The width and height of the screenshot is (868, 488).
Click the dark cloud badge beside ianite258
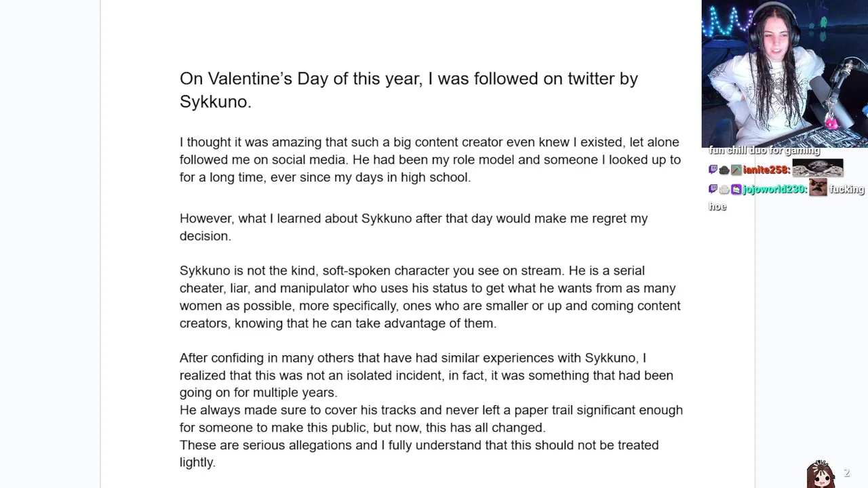[x=724, y=170]
